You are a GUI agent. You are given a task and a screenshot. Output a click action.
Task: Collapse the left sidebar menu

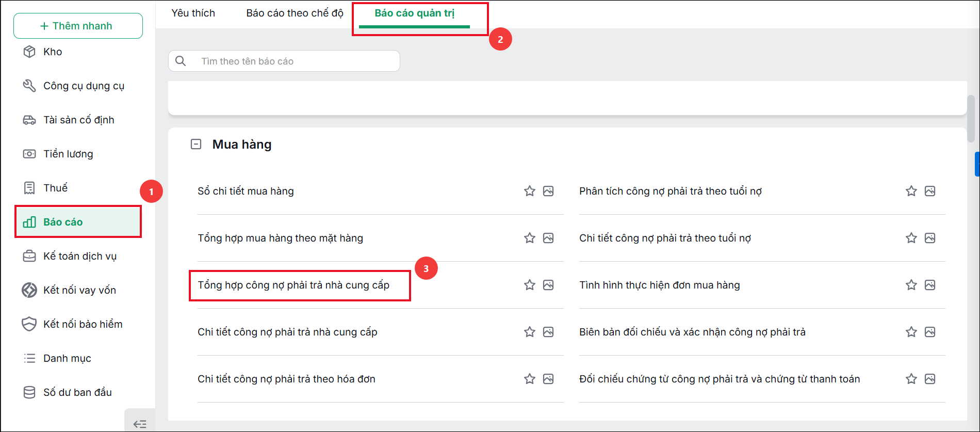tap(140, 424)
